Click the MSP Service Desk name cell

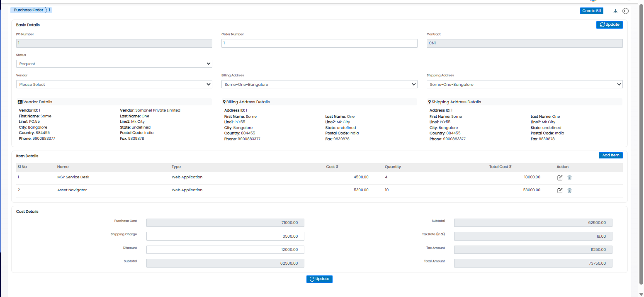pyautogui.click(x=73, y=177)
